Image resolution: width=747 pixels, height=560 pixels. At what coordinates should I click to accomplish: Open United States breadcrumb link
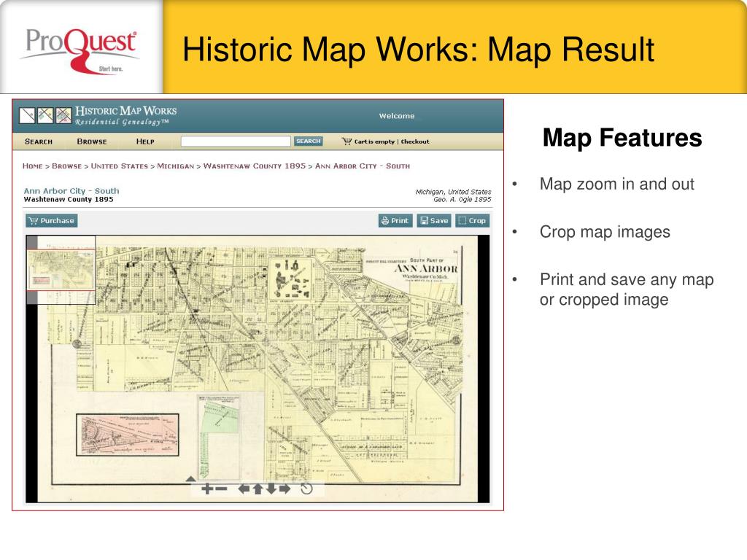coord(120,166)
